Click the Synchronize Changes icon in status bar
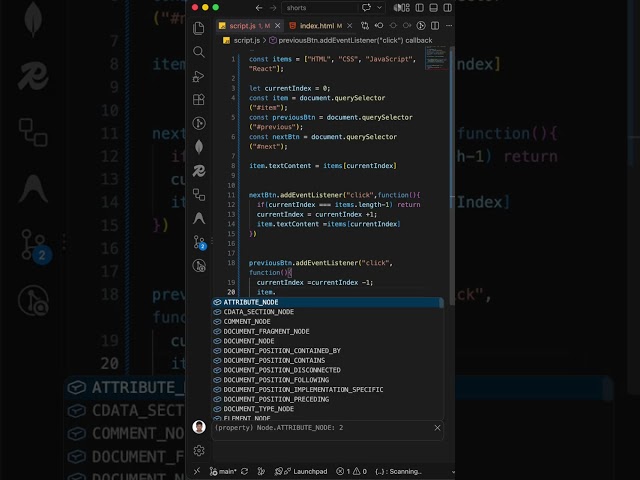640x480 pixels. pyautogui.click(x=244, y=471)
